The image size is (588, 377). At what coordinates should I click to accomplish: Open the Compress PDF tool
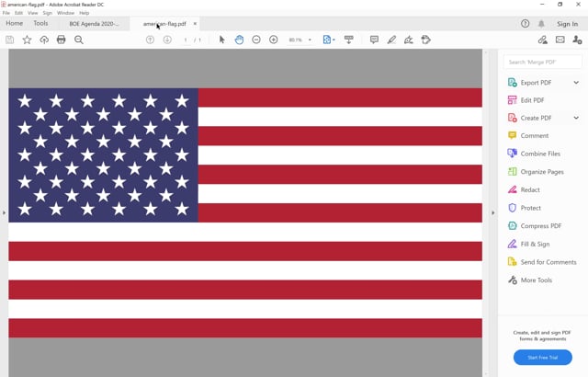click(535, 226)
